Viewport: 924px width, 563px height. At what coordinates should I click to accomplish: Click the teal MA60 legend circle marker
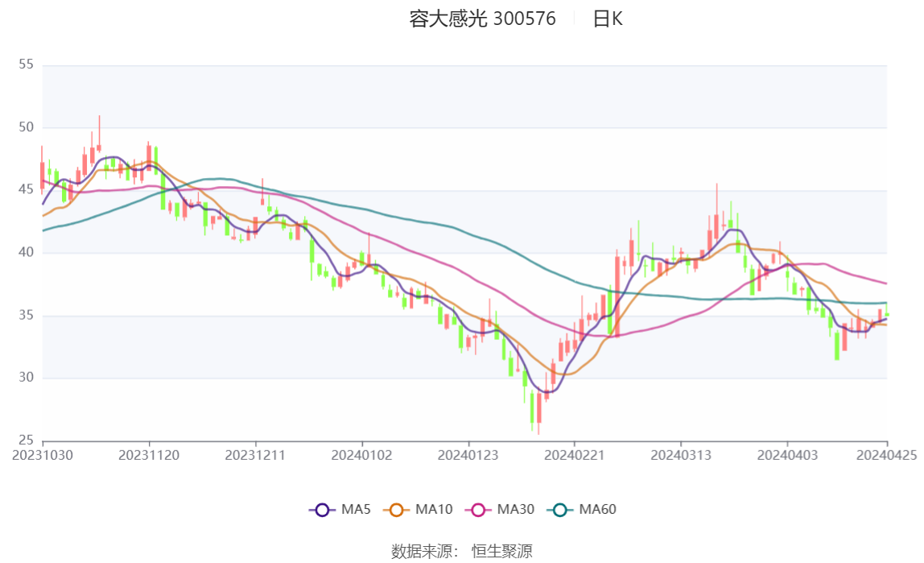(x=560, y=510)
